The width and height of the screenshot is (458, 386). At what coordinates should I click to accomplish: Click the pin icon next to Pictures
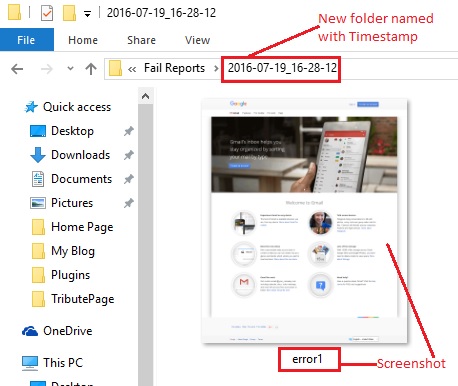click(x=129, y=203)
